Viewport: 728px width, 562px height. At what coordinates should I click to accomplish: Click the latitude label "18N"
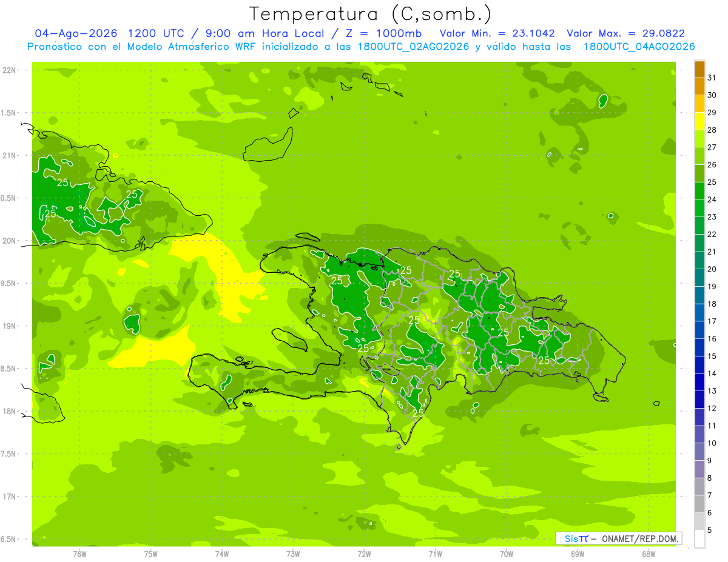(10, 412)
